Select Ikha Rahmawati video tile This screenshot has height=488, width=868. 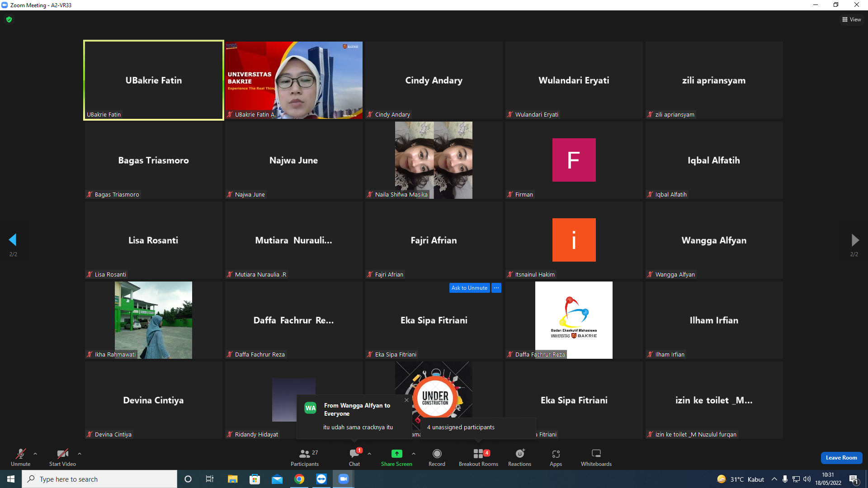153,320
